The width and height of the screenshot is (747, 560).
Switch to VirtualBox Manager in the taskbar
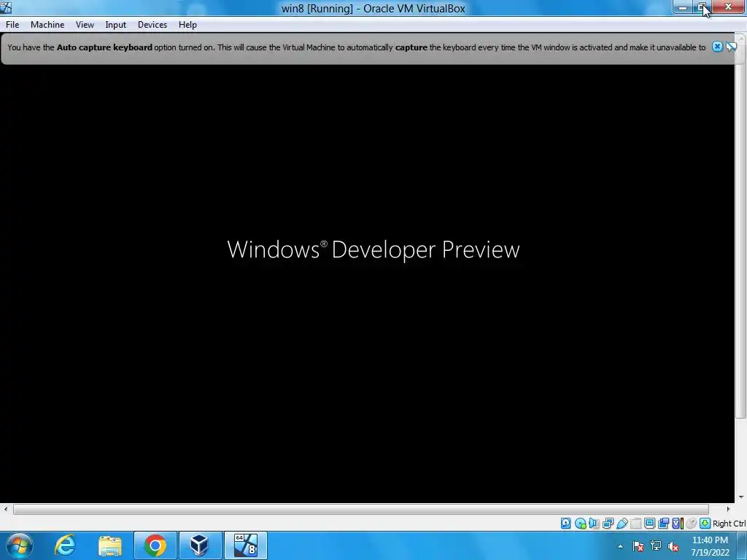[200, 545]
